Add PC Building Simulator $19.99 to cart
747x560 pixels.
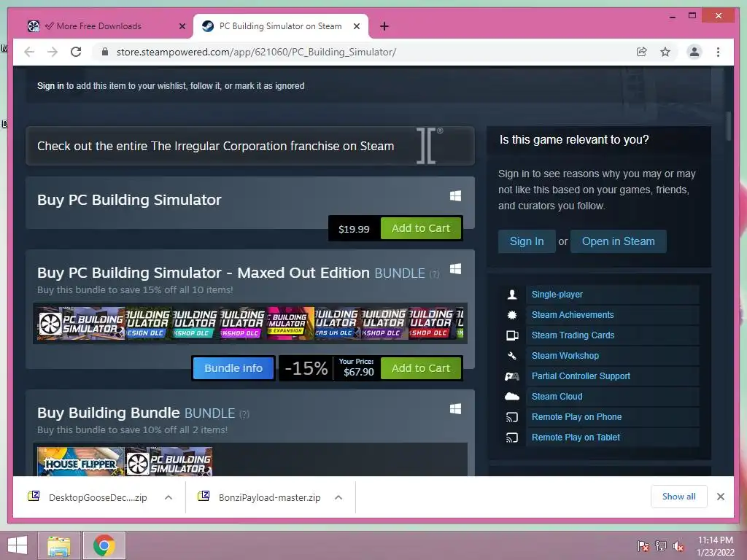(x=421, y=228)
